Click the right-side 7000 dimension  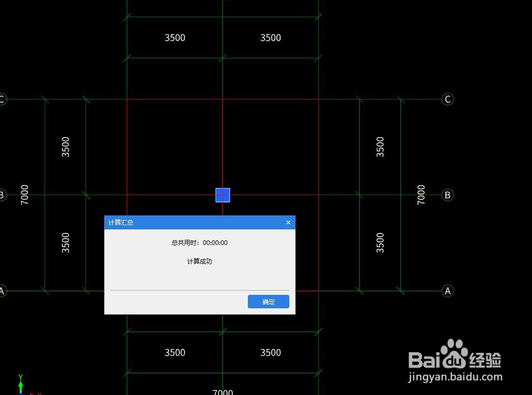coord(421,195)
